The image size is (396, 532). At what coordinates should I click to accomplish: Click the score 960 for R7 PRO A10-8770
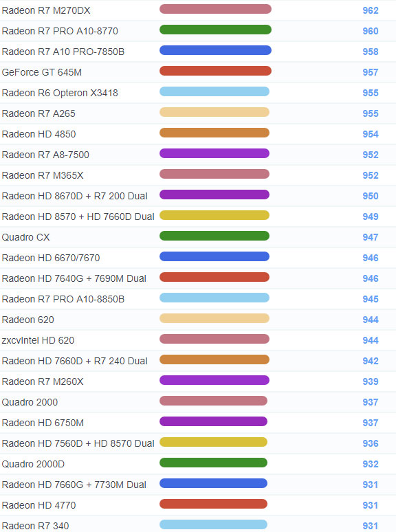point(370,31)
